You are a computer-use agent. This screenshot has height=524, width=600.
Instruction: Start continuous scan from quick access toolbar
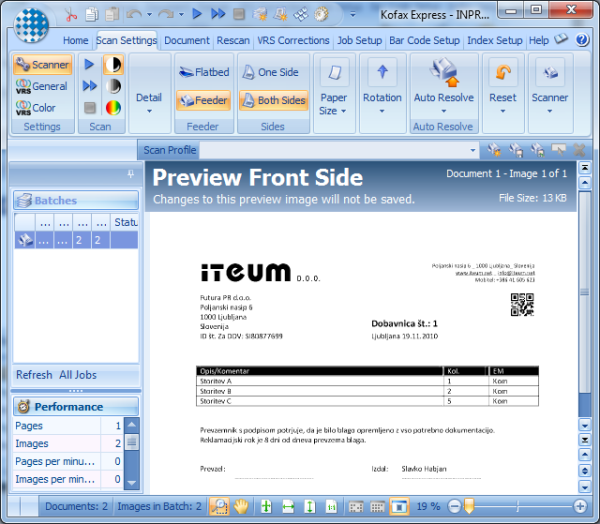pos(218,14)
